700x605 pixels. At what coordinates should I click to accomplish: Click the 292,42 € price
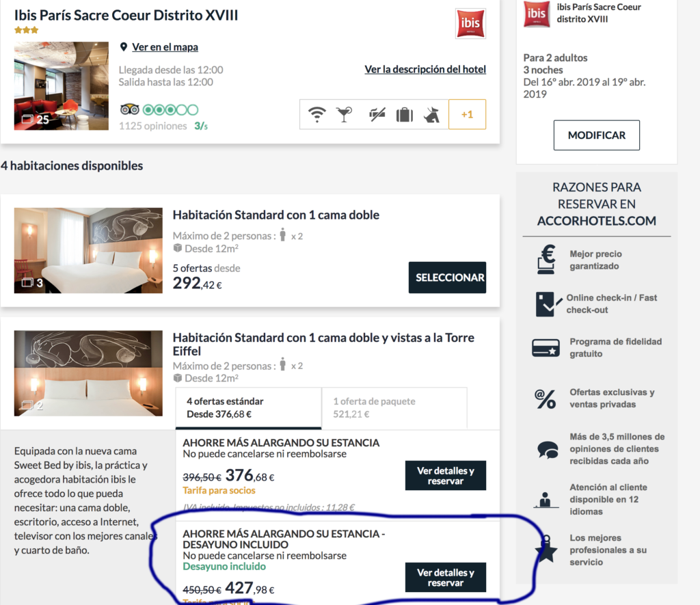pos(198,283)
